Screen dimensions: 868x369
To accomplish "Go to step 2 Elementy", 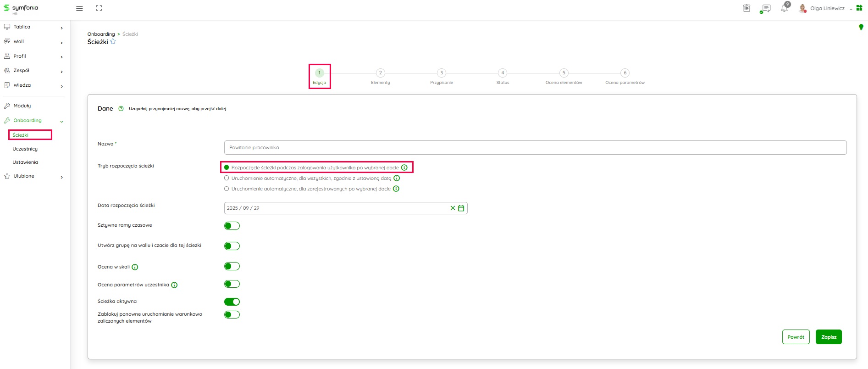I will 380,73.
